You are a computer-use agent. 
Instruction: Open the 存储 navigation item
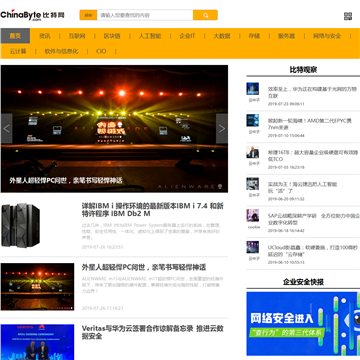click(x=254, y=36)
